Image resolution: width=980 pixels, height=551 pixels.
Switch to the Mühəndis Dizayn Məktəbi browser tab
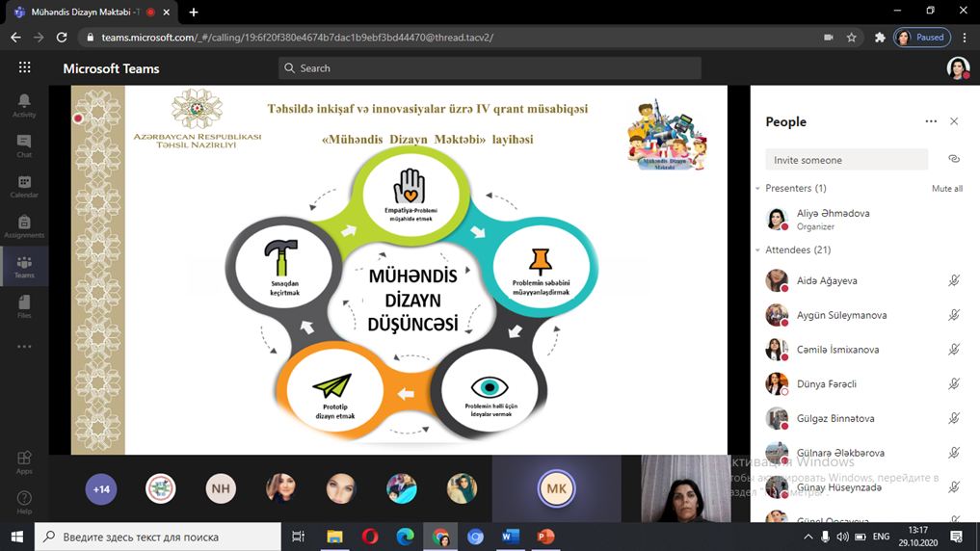click(90, 12)
